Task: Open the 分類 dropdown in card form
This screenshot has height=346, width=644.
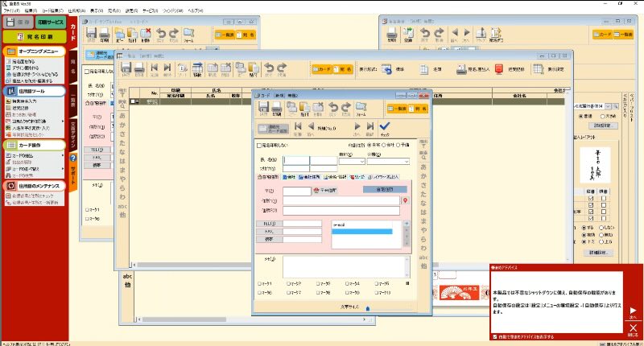Action: point(388,161)
